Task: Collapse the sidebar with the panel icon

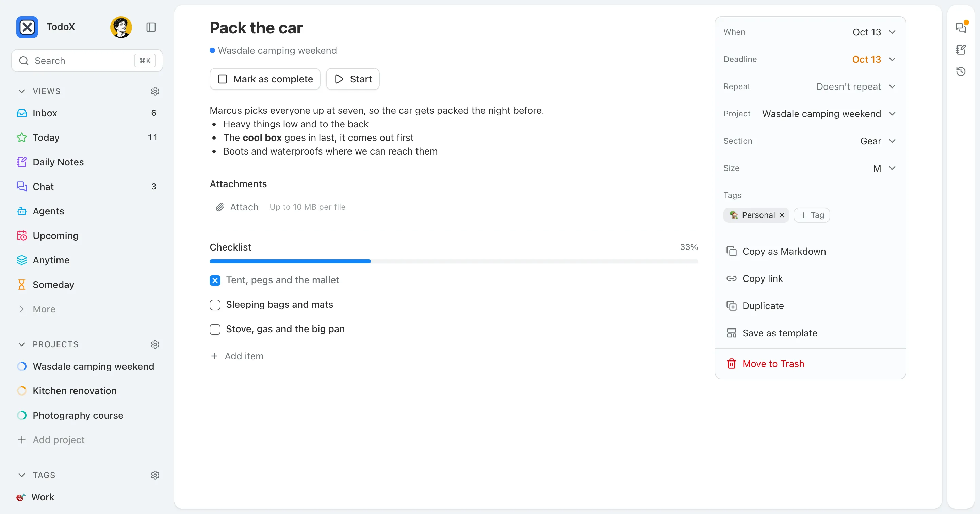Action: point(151,27)
